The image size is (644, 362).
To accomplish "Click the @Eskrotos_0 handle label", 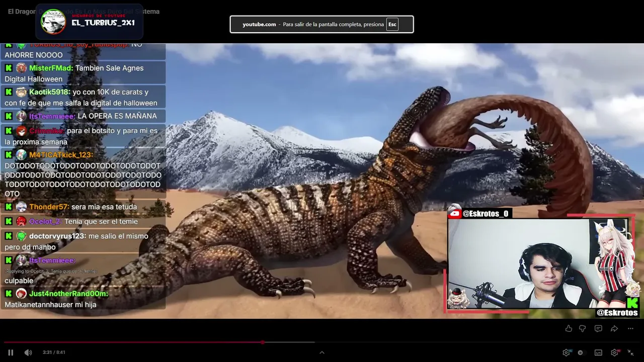I will tap(486, 214).
